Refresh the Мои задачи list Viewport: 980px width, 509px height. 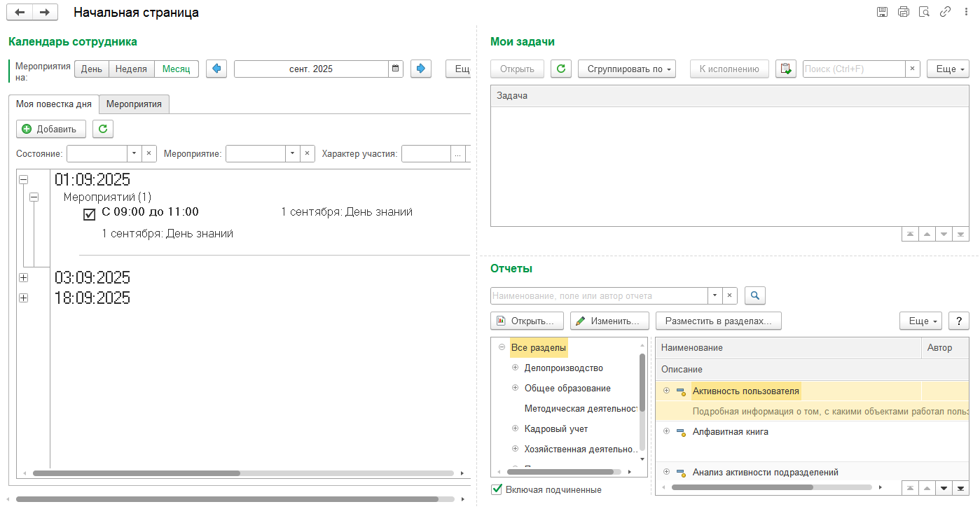[561, 69]
